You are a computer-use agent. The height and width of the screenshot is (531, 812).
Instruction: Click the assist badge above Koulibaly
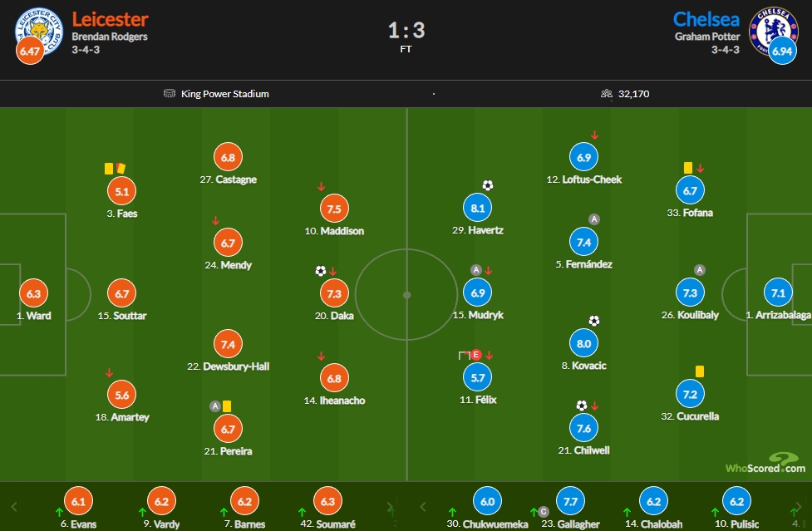pyautogui.click(x=700, y=269)
